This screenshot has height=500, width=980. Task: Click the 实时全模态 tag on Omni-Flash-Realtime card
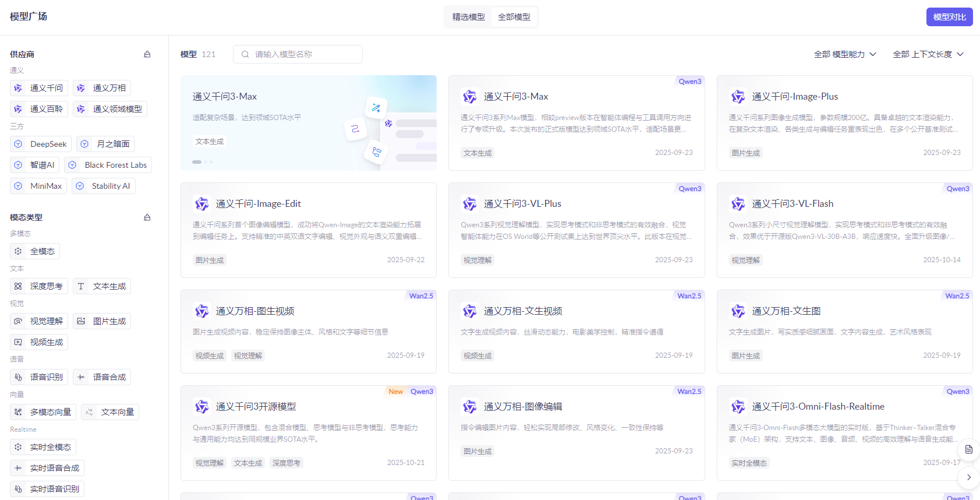(x=749, y=463)
